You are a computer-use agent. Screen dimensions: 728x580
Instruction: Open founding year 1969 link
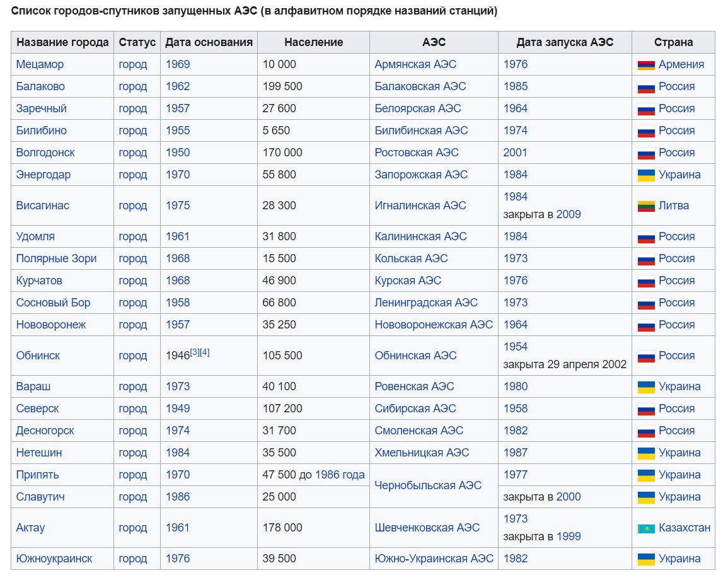(178, 64)
